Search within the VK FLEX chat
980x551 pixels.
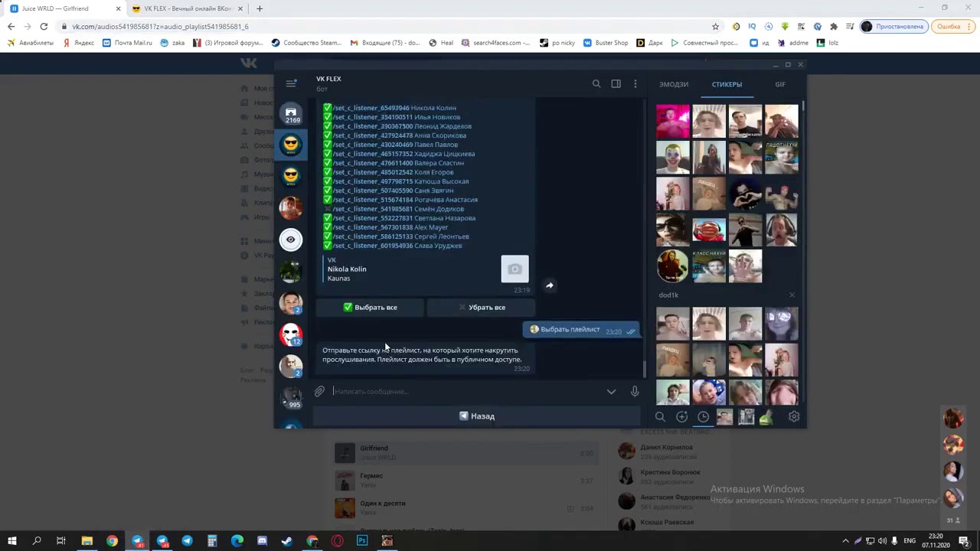[596, 84]
